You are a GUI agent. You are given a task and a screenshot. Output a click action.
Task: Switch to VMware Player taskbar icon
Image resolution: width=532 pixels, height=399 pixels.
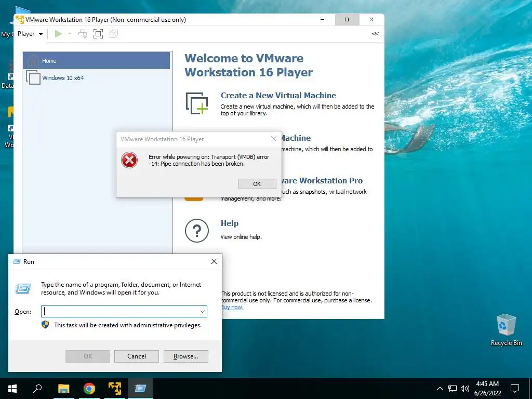click(115, 389)
